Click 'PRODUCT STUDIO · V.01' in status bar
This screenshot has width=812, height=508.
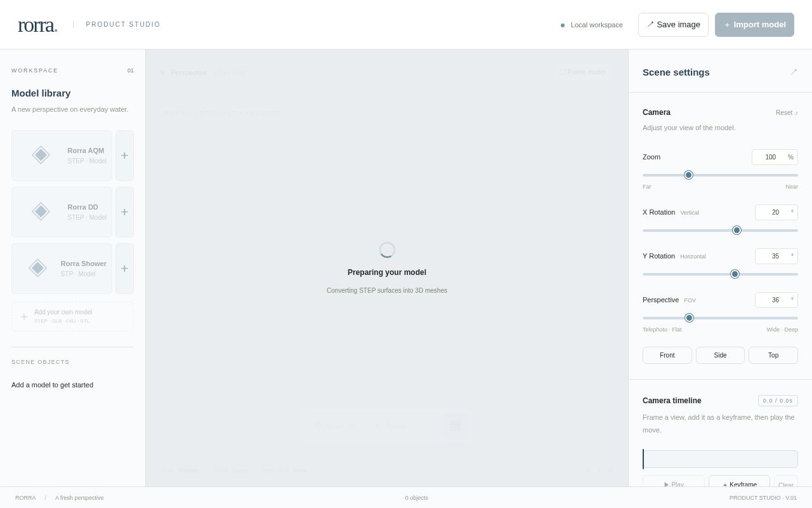click(763, 498)
